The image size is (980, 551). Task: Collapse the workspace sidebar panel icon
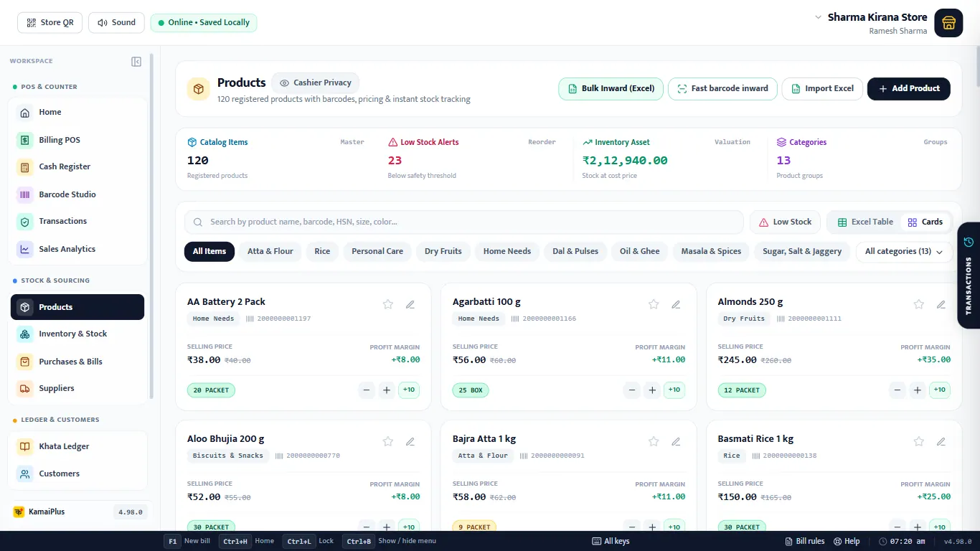(x=136, y=62)
